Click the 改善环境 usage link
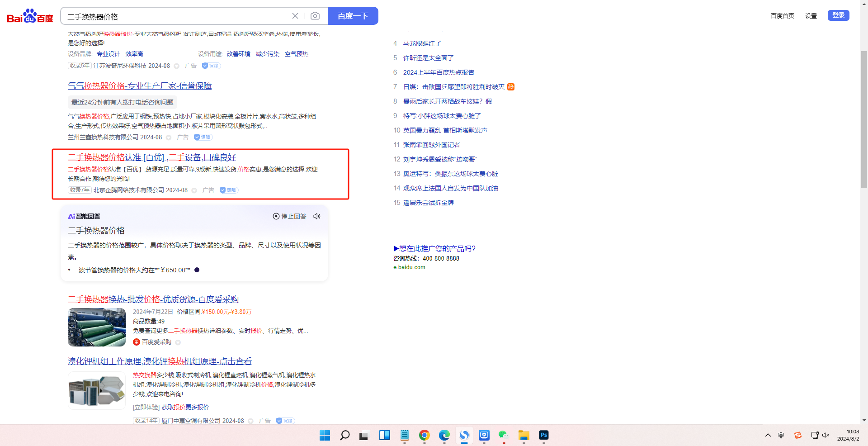868x446 pixels. point(239,54)
